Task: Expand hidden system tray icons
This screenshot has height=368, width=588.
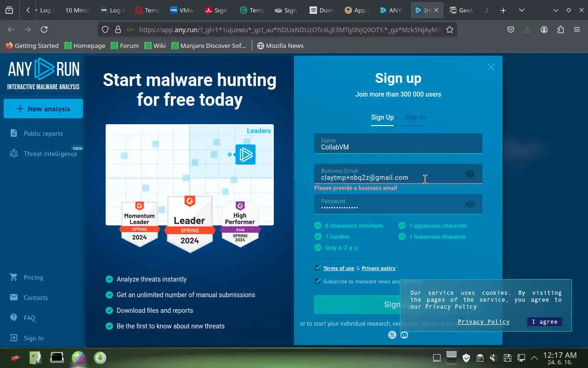Action: 534,358
